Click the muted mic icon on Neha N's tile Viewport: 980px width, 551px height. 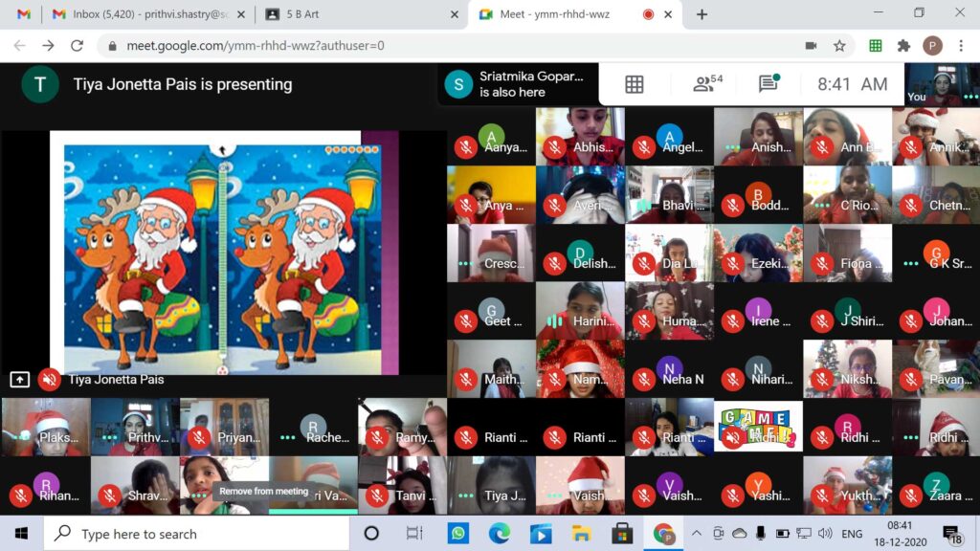(644, 379)
